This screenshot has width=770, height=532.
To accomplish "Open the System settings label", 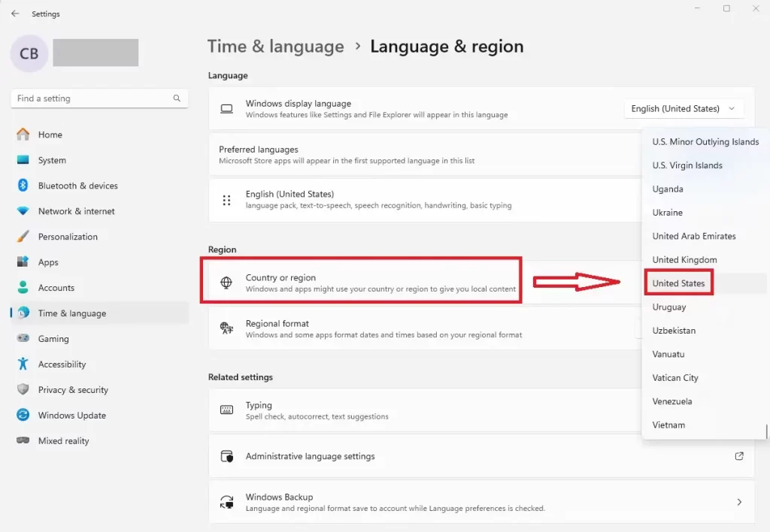I will [52, 160].
